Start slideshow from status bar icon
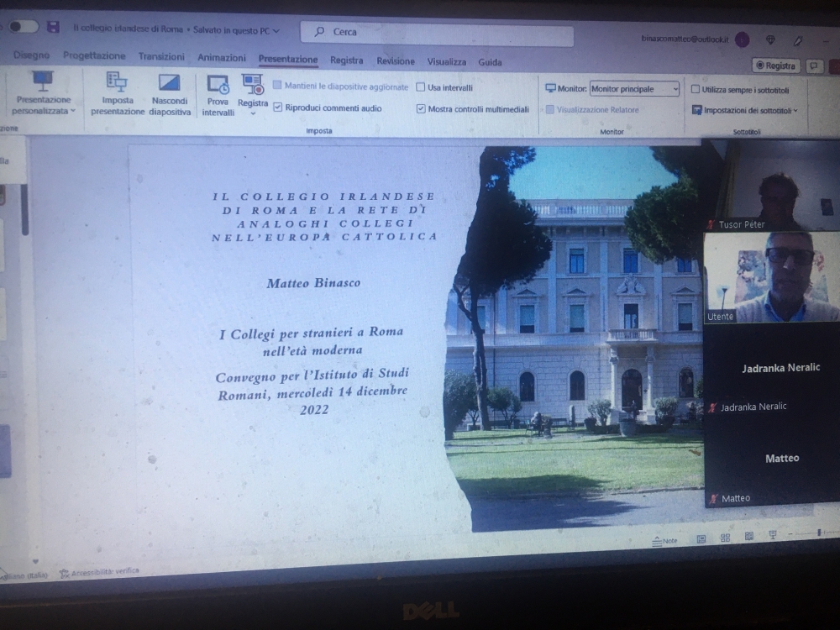Image resolution: width=840 pixels, height=630 pixels. click(773, 534)
